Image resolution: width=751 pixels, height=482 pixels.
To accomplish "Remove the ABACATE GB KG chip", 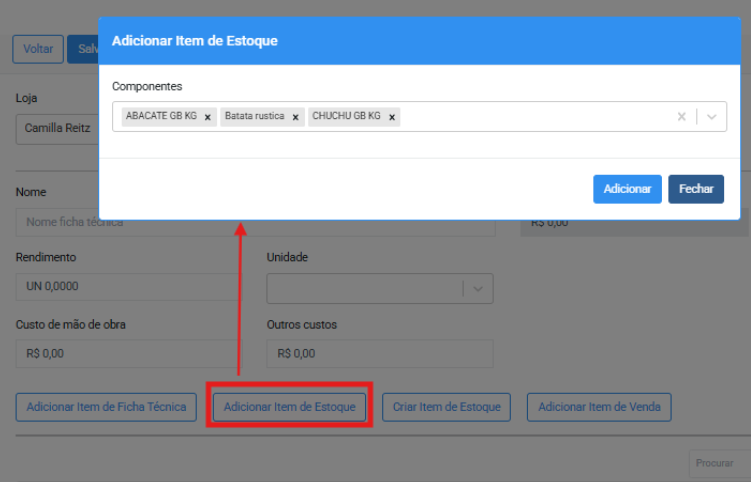I will point(207,117).
